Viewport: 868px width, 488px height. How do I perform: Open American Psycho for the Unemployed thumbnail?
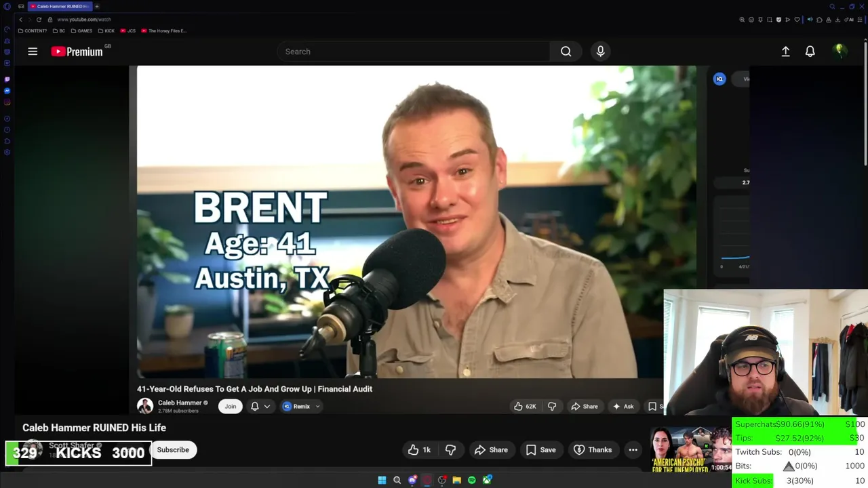tap(691, 450)
